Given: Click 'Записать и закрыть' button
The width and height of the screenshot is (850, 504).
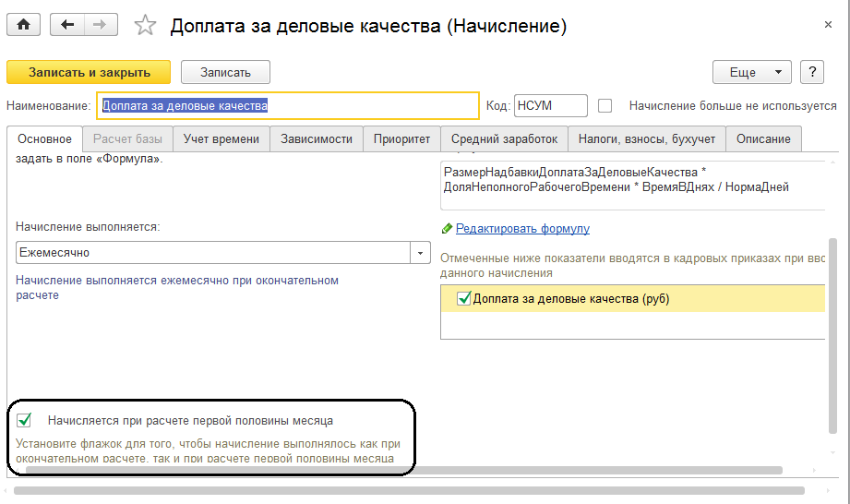Looking at the screenshot, I should pos(89,72).
